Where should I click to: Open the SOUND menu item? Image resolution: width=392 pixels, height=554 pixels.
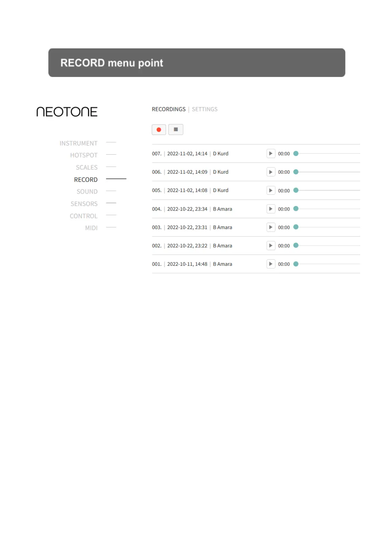click(x=87, y=191)
